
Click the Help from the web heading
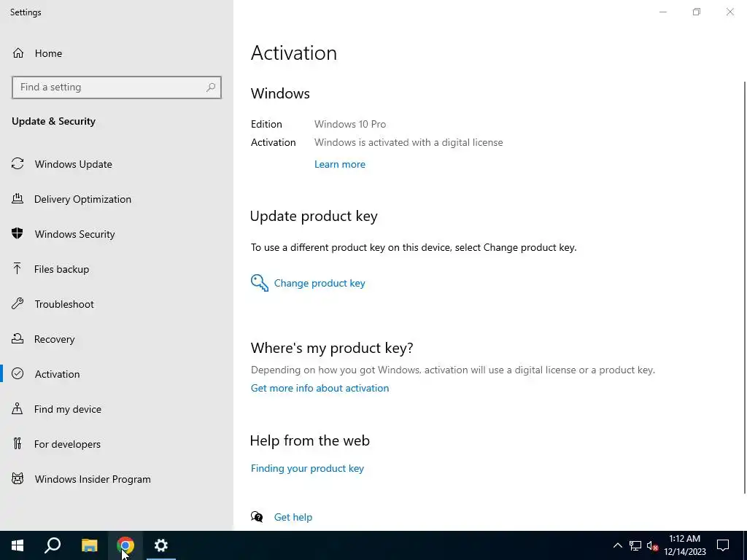point(309,440)
